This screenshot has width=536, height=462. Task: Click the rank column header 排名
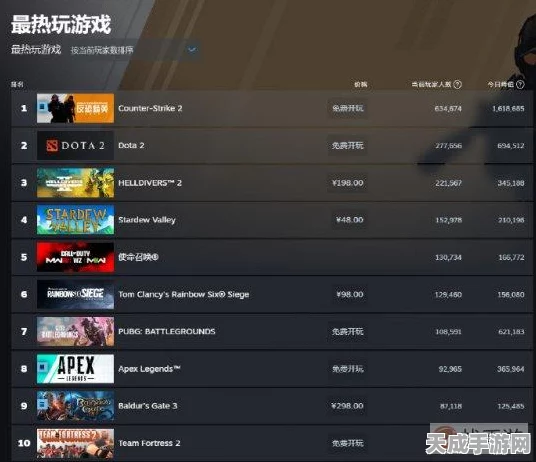tap(17, 84)
